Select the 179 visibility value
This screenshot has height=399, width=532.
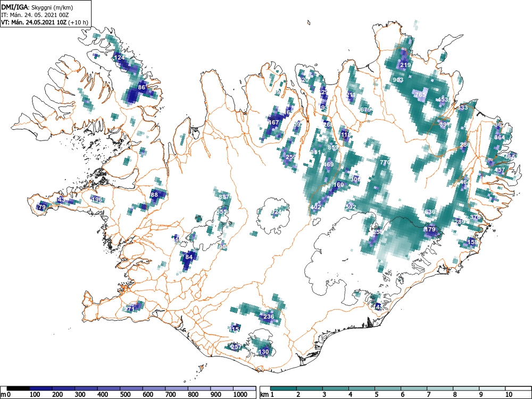(x=430, y=229)
